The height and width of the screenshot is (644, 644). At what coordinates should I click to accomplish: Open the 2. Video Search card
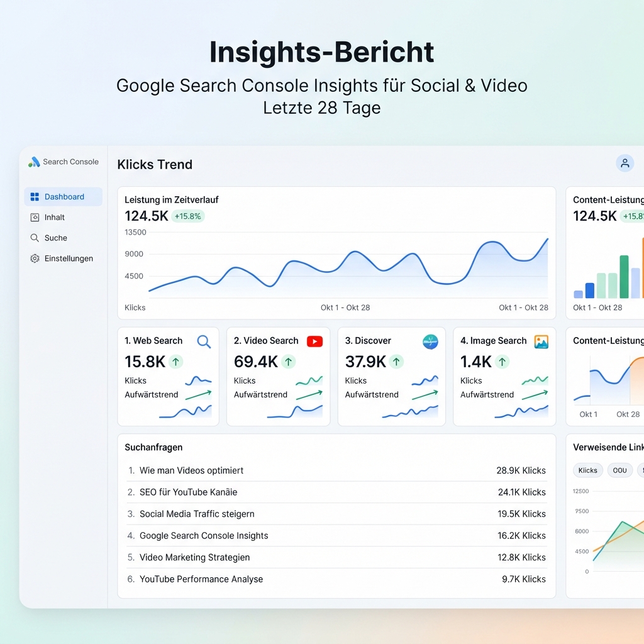point(279,377)
